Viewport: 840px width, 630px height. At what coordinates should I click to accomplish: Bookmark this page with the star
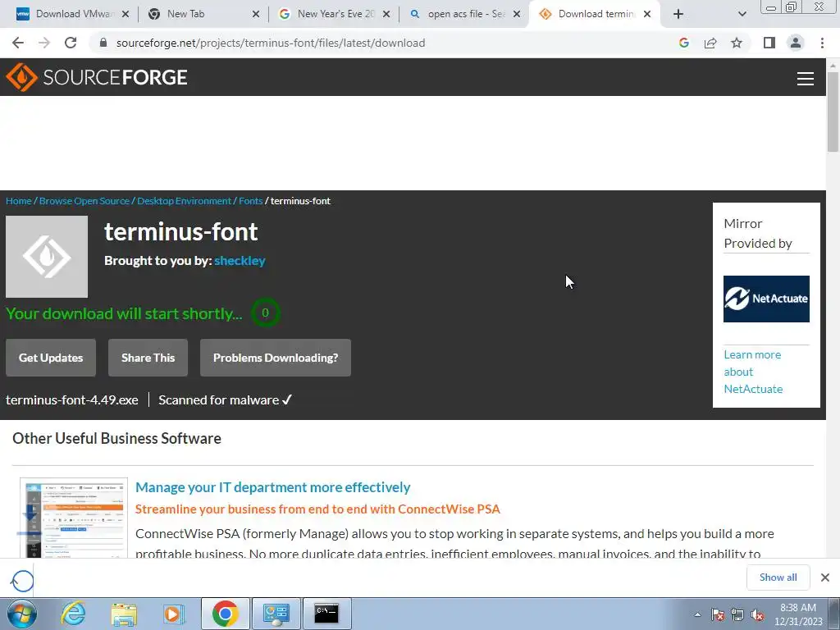(737, 43)
